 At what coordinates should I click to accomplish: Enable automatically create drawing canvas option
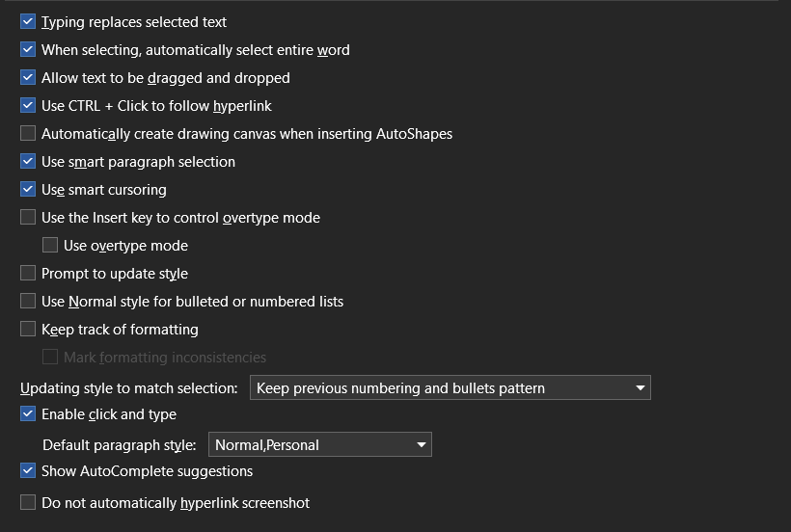pyautogui.click(x=28, y=134)
